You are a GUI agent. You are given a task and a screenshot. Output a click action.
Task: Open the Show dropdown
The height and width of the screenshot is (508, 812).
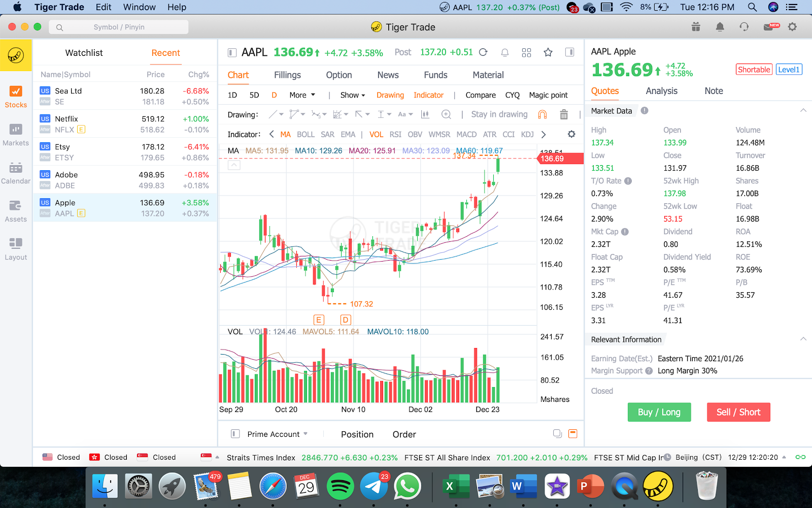point(353,95)
